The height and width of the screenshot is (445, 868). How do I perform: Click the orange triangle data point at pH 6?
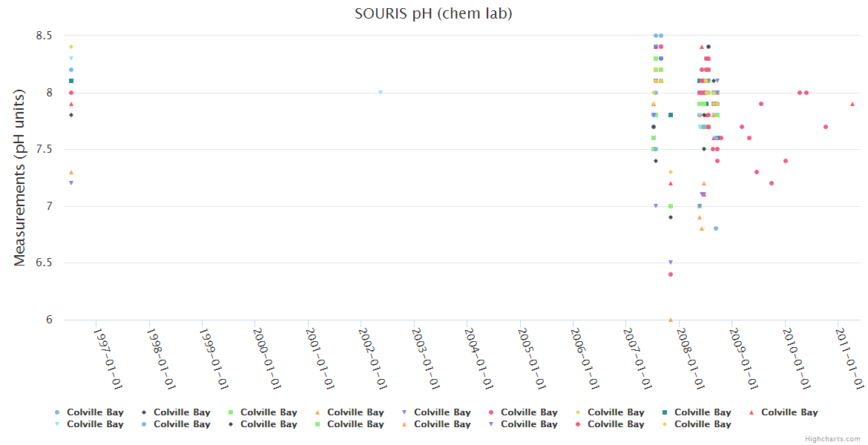[671, 320]
